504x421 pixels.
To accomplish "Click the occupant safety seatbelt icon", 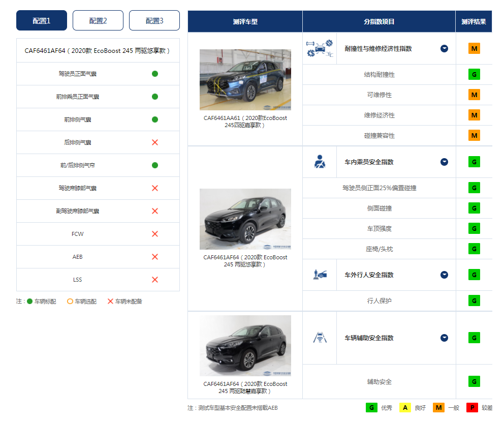I will 320,162.
